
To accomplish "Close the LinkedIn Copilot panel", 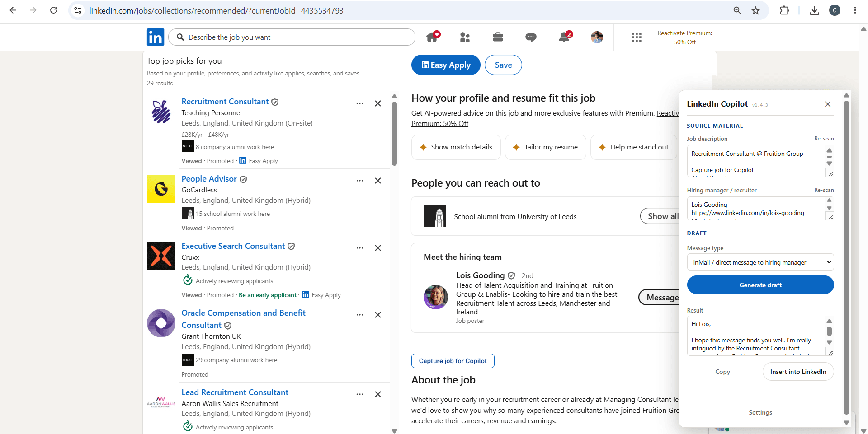I will pos(828,104).
